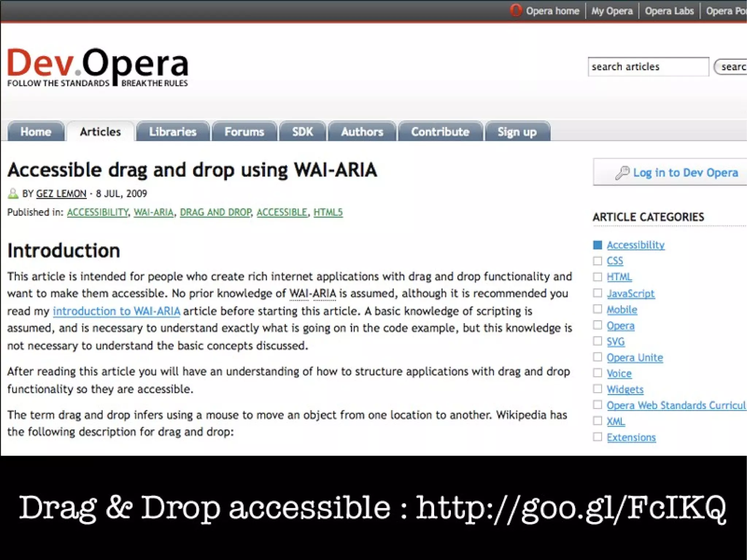Click the red Opera logo icon
The width and height of the screenshot is (747, 560).
515,10
